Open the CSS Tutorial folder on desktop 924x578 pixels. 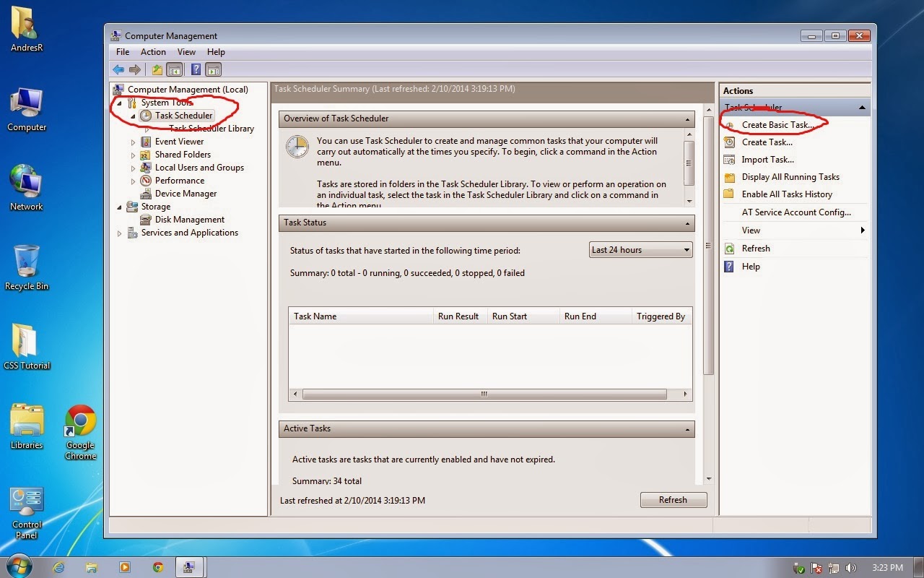point(27,347)
